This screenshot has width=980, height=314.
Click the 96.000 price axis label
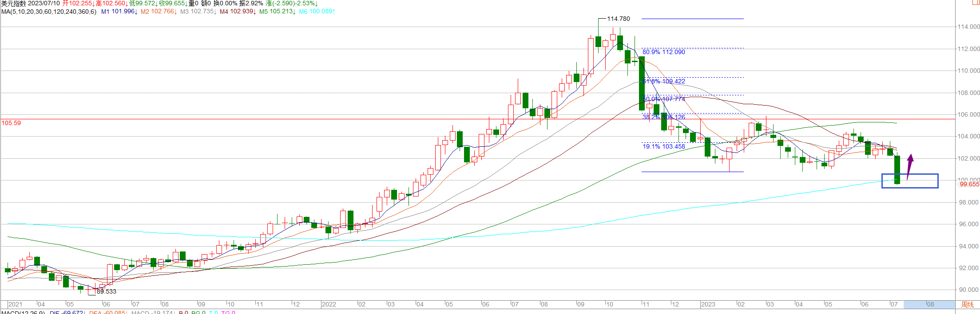coord(968,224)
